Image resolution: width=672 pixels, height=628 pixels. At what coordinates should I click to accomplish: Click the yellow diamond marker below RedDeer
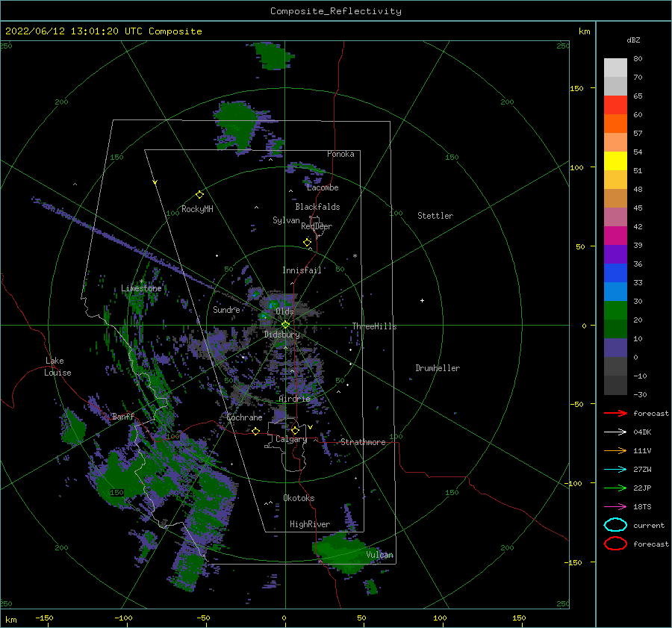pos(307,243)
